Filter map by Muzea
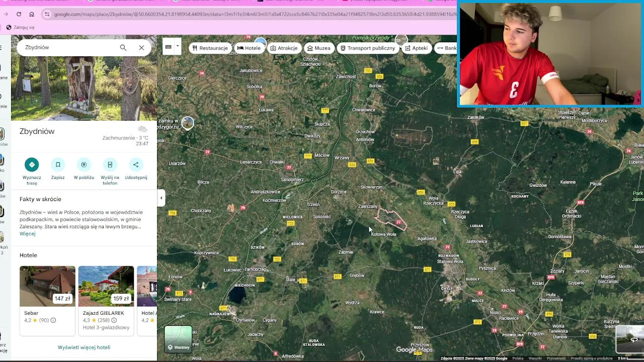Screen dimensions: 644x362 click(318, 48)
